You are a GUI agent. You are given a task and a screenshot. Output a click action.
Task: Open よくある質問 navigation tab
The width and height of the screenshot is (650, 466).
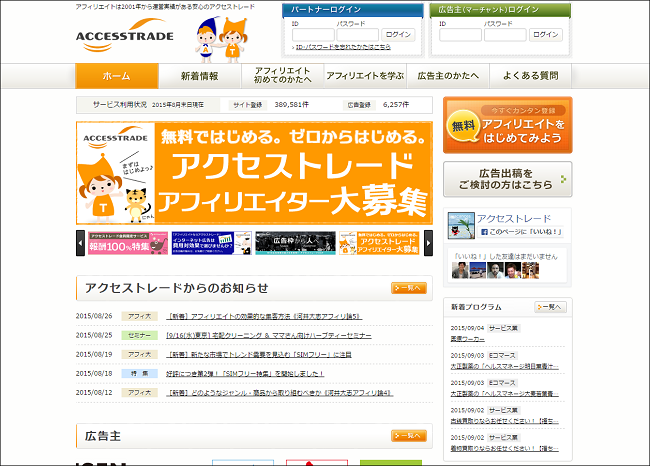tap(531, 76)
